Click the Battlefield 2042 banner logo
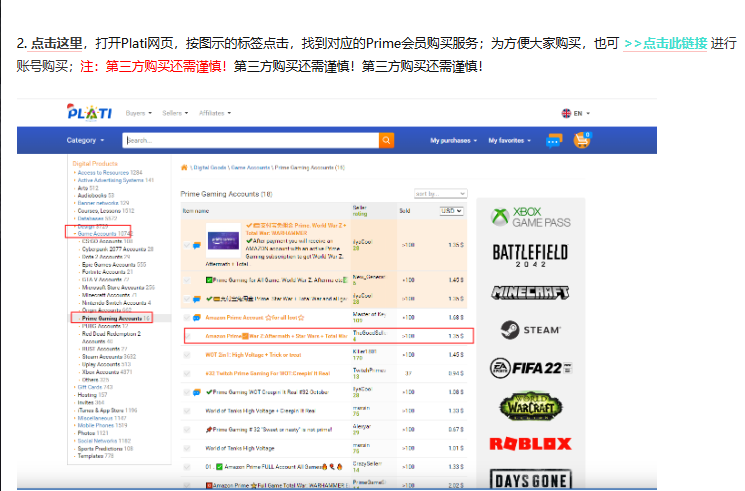 530,255
